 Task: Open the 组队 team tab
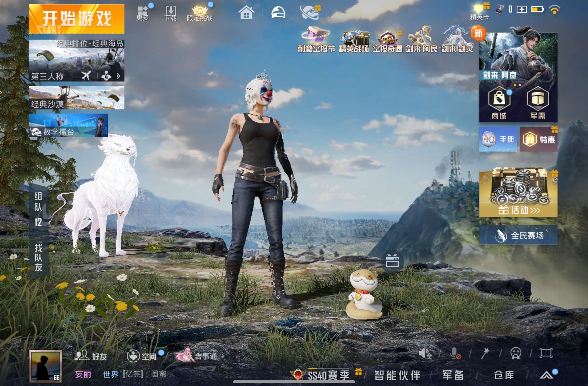pos(38,209)
